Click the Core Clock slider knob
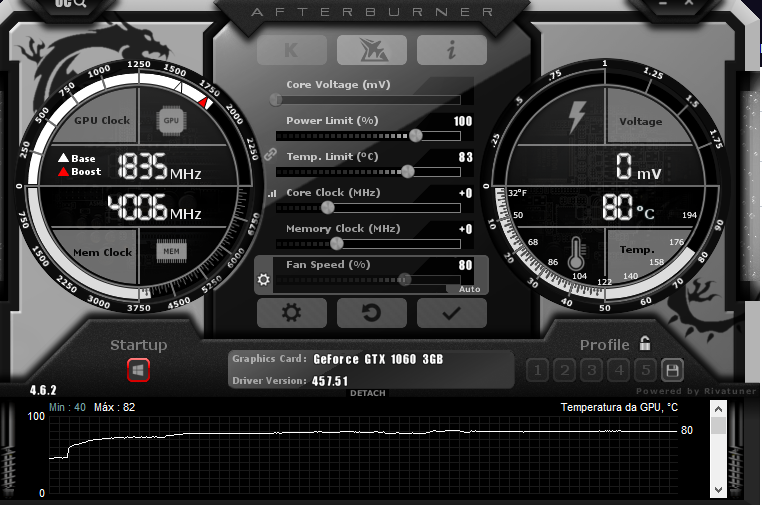 pos(328,208)
